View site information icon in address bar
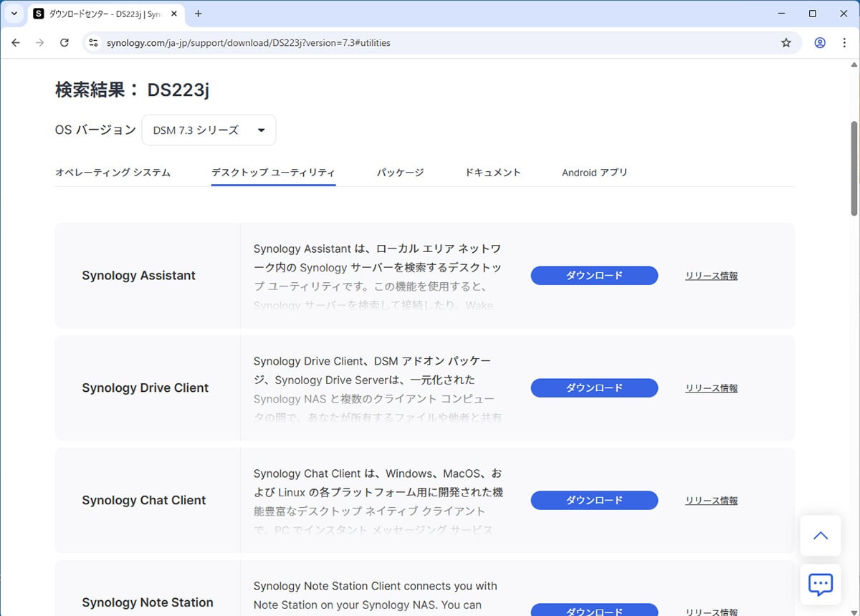This screenshot has width=860, height=616. (x=93, y=43)
